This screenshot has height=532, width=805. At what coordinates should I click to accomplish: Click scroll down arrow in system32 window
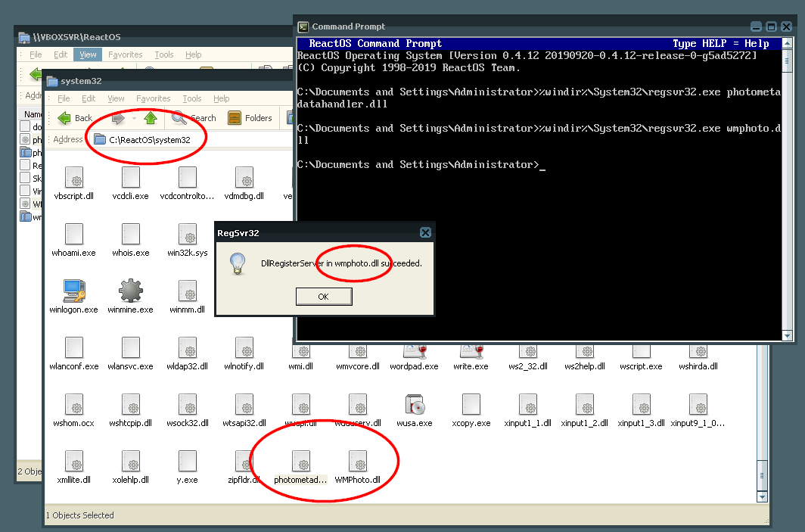762,497
